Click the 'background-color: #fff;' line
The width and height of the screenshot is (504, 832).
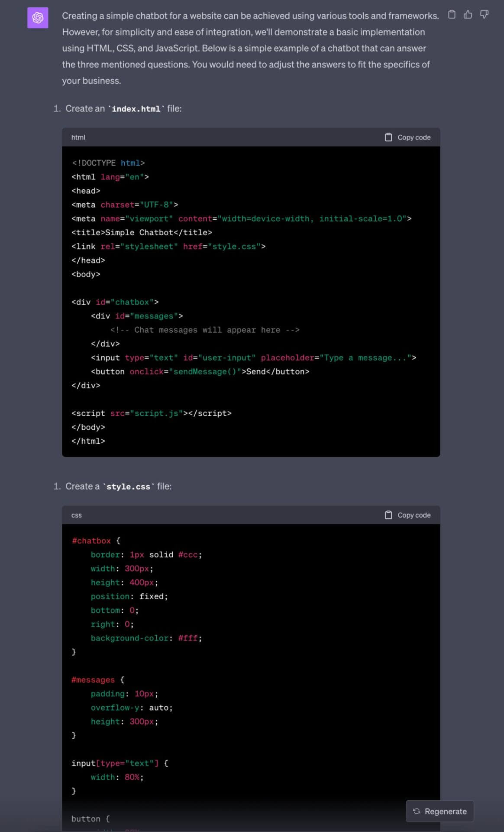[x=146, y=638]
